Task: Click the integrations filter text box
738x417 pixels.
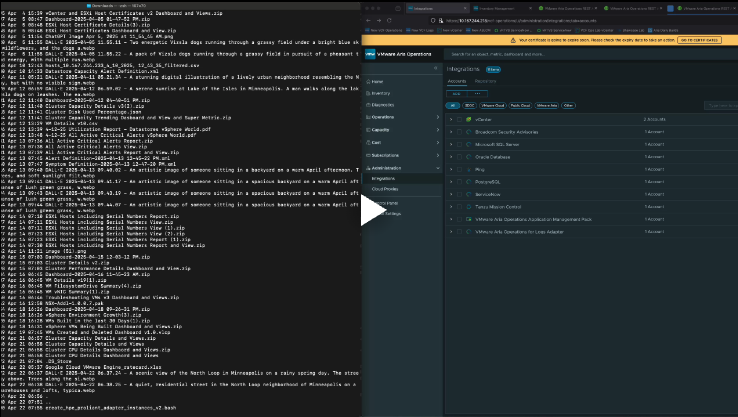Action: (722, 106)
